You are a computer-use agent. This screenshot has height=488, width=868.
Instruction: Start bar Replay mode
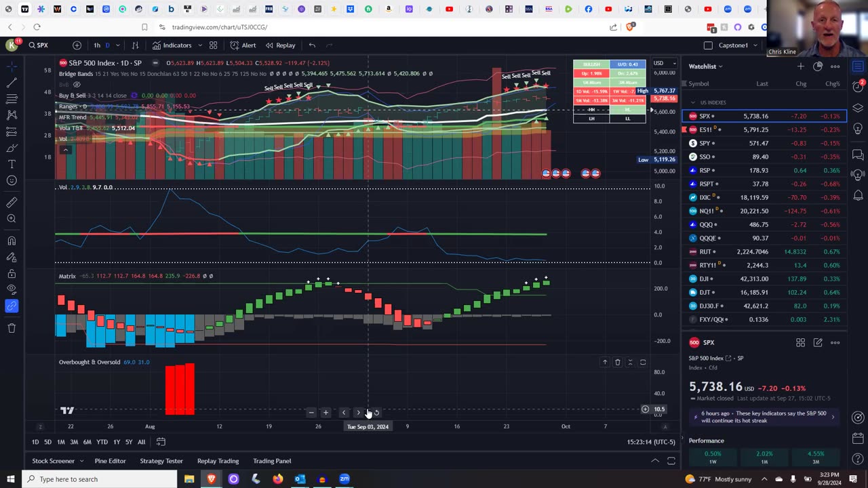pos(280,45)
